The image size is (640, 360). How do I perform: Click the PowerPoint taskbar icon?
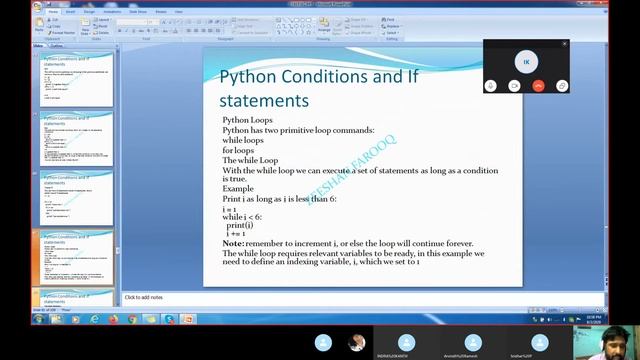click(x=188, y=319)
